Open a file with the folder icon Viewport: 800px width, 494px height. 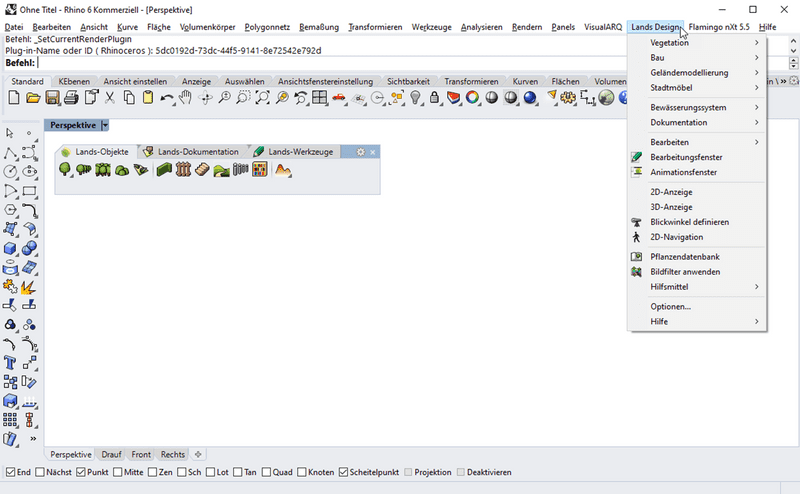click(33, 97)
